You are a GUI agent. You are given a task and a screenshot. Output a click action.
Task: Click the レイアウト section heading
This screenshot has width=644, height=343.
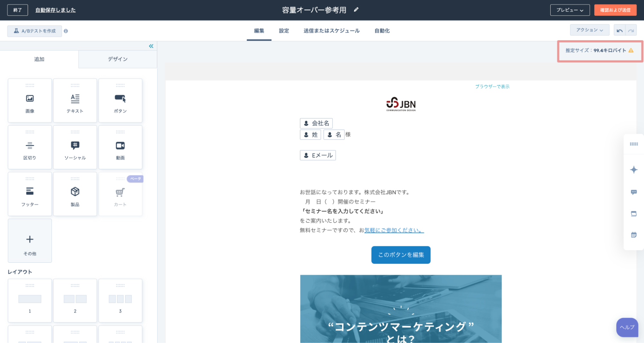[20, 272]
